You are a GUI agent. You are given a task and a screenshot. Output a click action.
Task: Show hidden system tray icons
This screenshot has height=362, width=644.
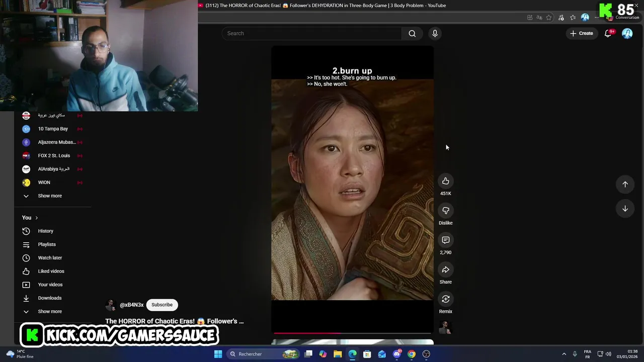tap(564, 354)
